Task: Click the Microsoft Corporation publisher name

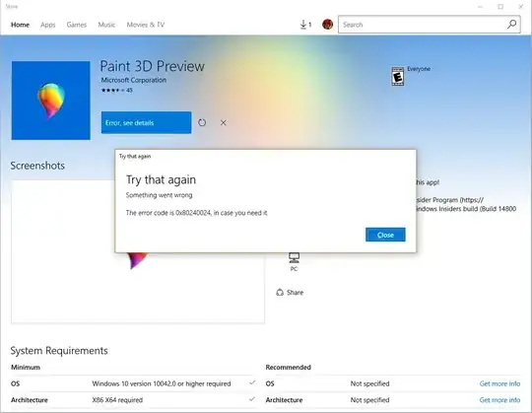Action: tap(134, 80)
